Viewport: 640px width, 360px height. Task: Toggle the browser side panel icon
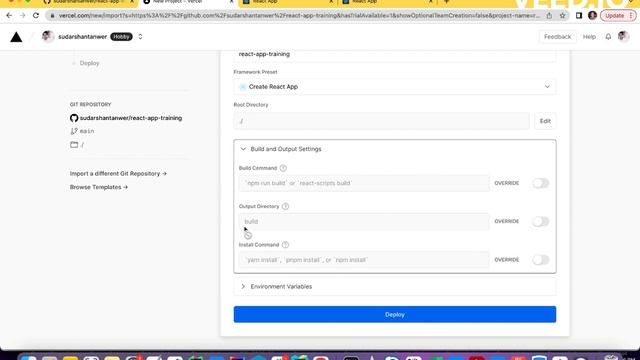[579, 16]
